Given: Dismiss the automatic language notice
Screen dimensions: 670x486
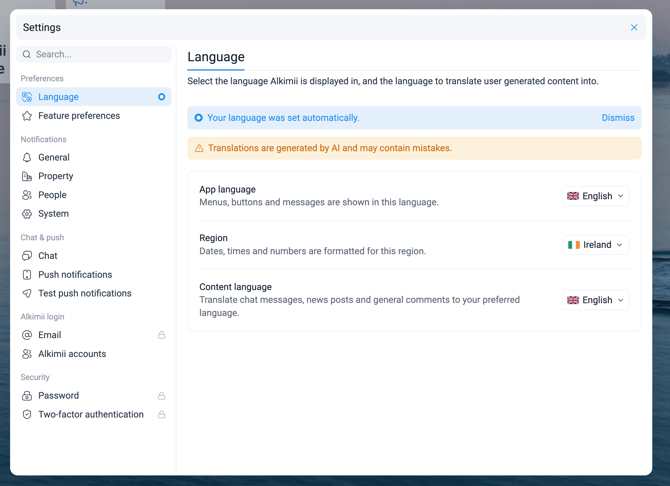Looking at the screenshot, I should click(x=618, y=118).
